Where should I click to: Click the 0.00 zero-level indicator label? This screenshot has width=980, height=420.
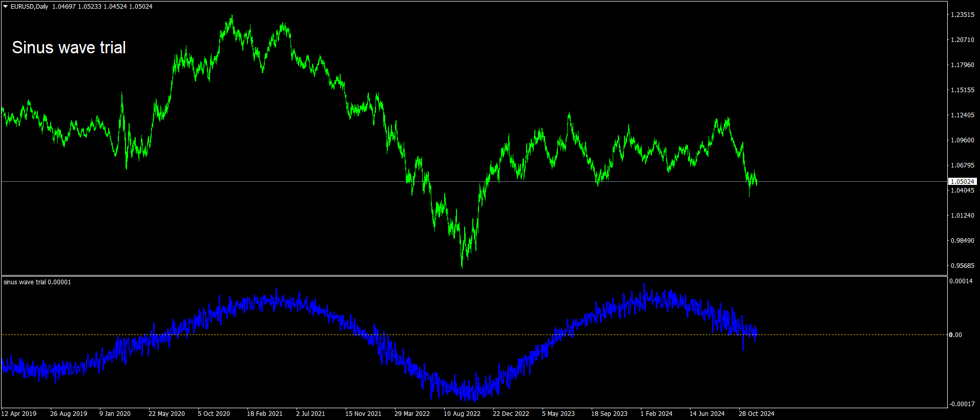click(956, 335)
